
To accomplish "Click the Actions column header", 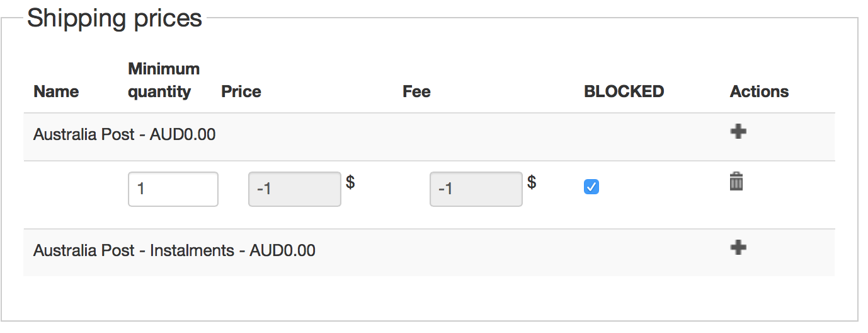I will [x=759, y=91].
